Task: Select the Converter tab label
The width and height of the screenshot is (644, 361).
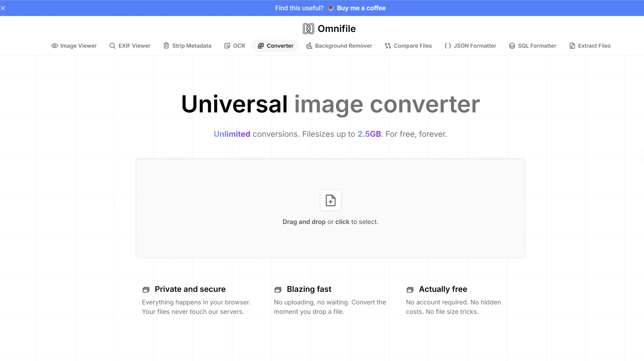Action: tap(280, 46)
